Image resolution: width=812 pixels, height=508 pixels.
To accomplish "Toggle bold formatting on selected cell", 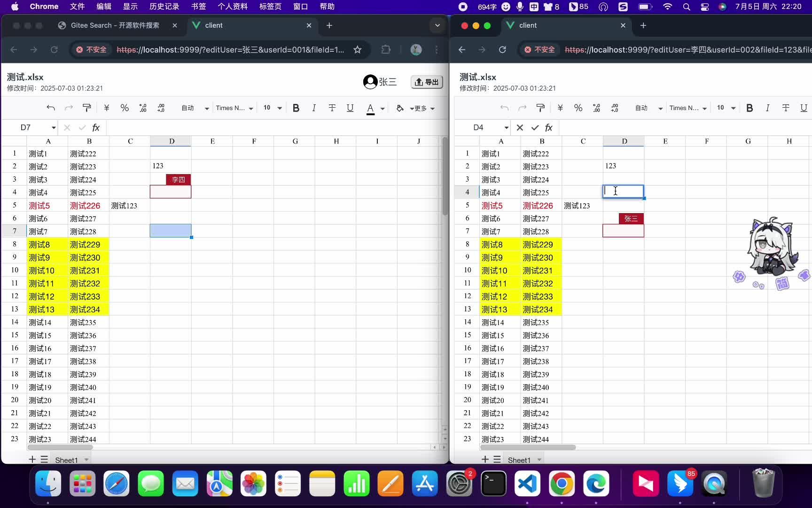I will click(296, 108).
